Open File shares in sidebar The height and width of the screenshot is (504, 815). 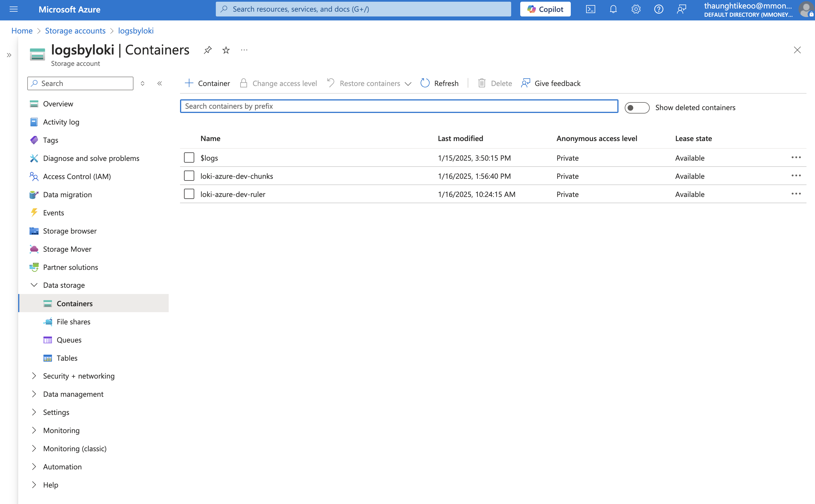tap(73, 322)
